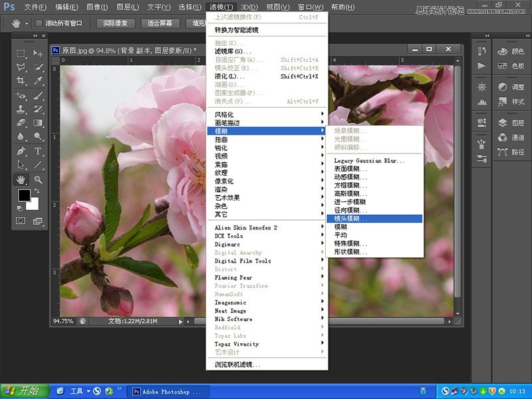
Task: Select the Pen tool
Action: pos(21,151)
